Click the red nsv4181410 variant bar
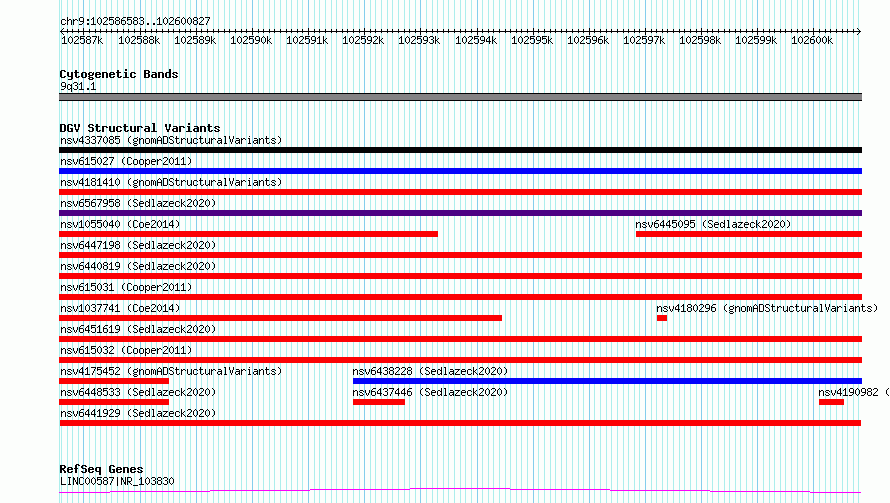Image resolution: width=890 pixels, height=503 pixels. click(x=460, y=192)
